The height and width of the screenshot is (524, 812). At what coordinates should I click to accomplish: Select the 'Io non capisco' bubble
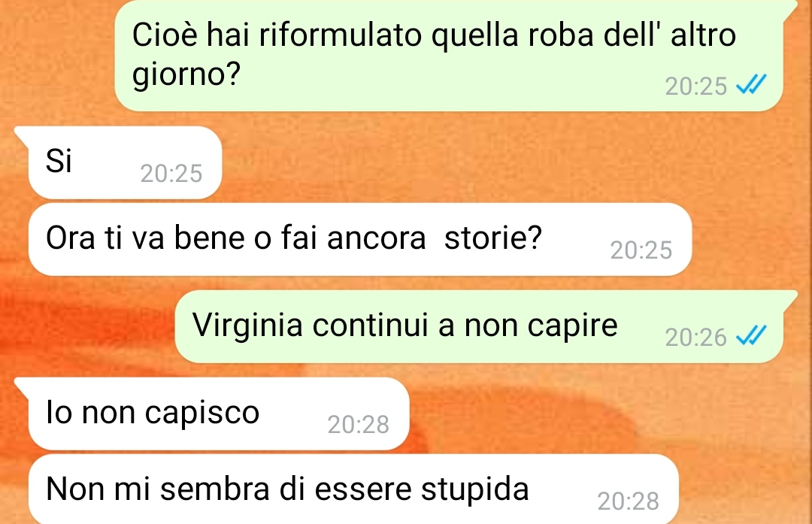pyautogui.click(x=219, y=413)
